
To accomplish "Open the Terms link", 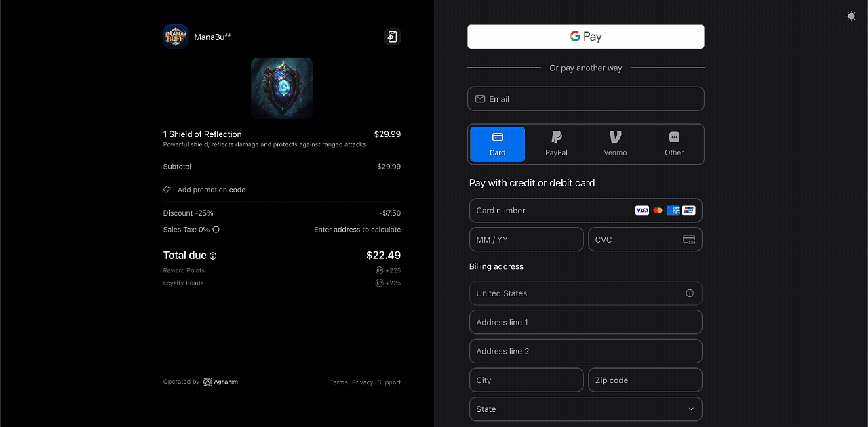I will point(338,382).
